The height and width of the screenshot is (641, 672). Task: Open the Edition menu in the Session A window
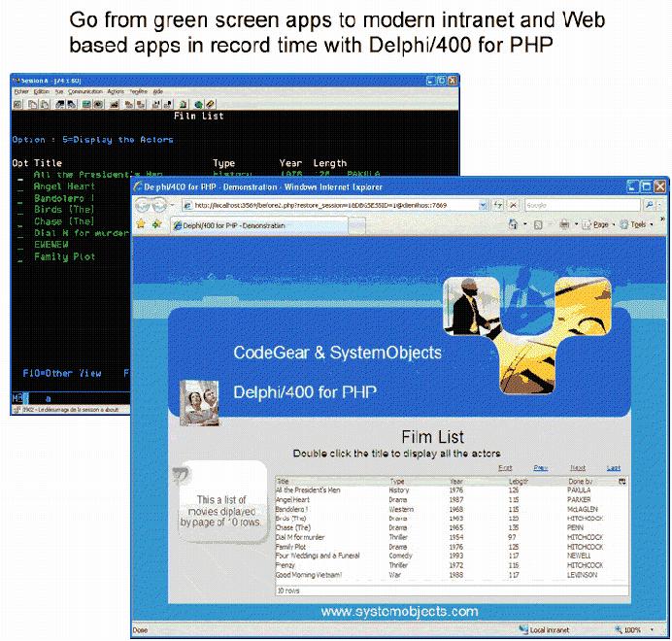pos(42,91)
